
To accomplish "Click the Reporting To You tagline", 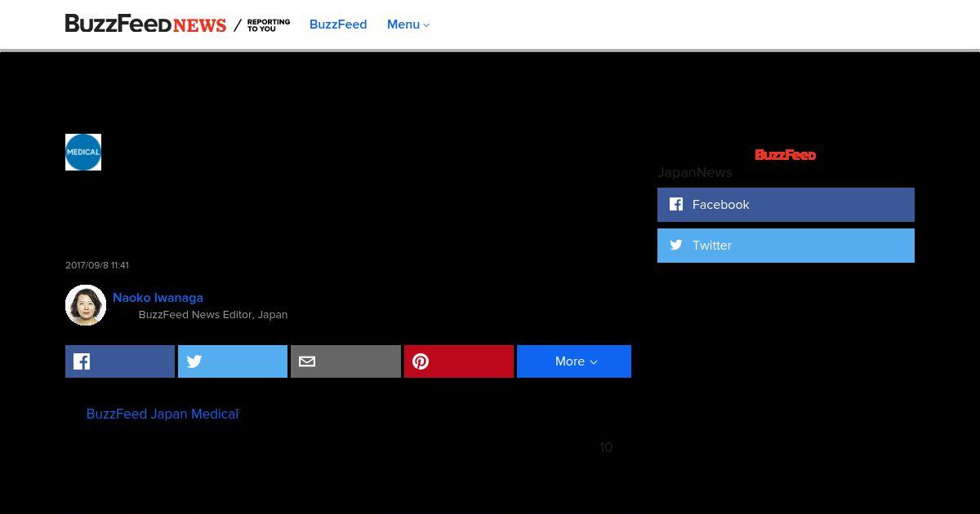I will (x=268, y=25).
